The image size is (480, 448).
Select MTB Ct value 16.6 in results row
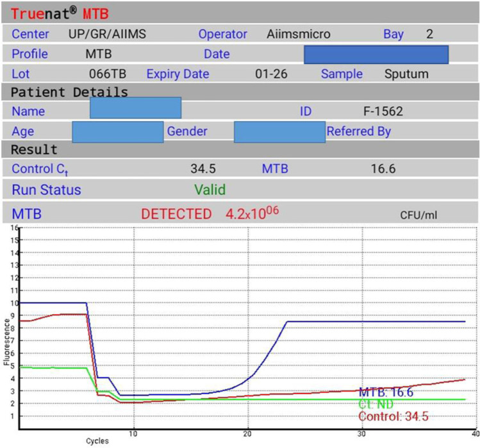[383, 169]
